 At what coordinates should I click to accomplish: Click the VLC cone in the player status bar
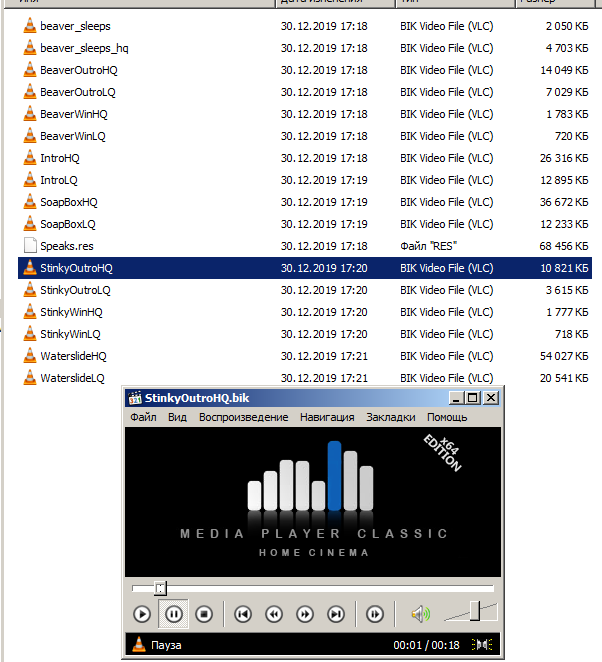138,645
